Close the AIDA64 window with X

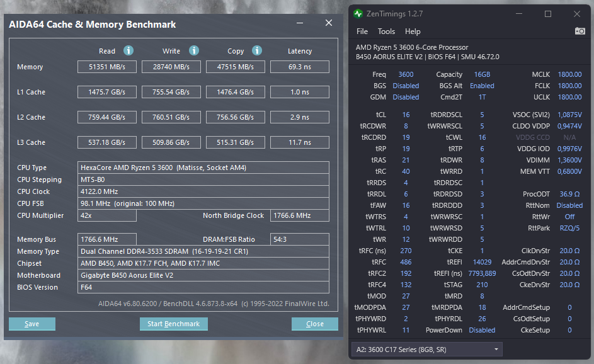coord(329,23)
